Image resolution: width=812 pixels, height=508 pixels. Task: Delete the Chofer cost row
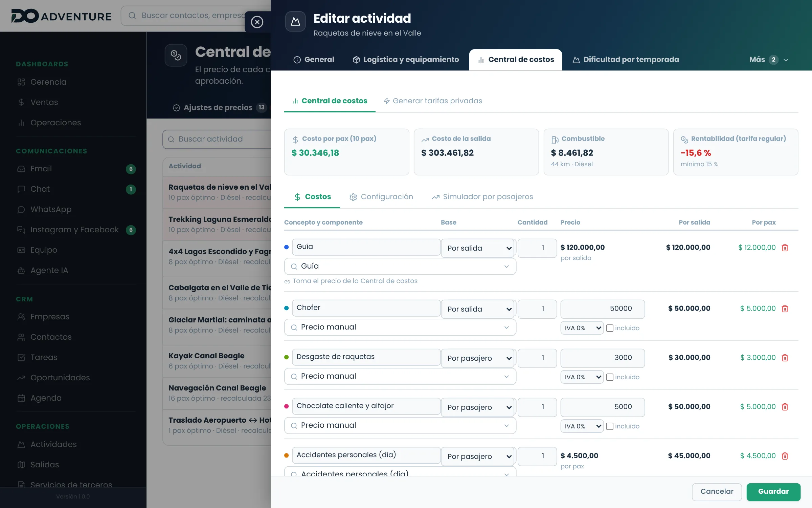(x=785, y=309)
